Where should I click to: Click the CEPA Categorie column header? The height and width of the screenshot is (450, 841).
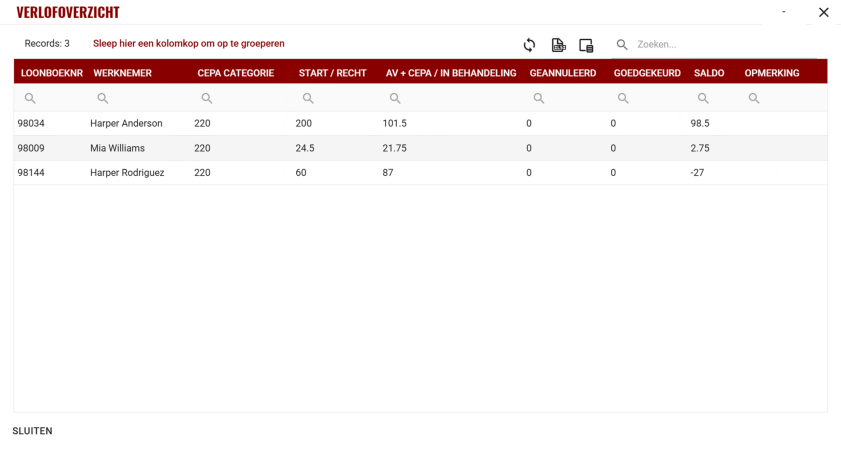coord(235,73)
